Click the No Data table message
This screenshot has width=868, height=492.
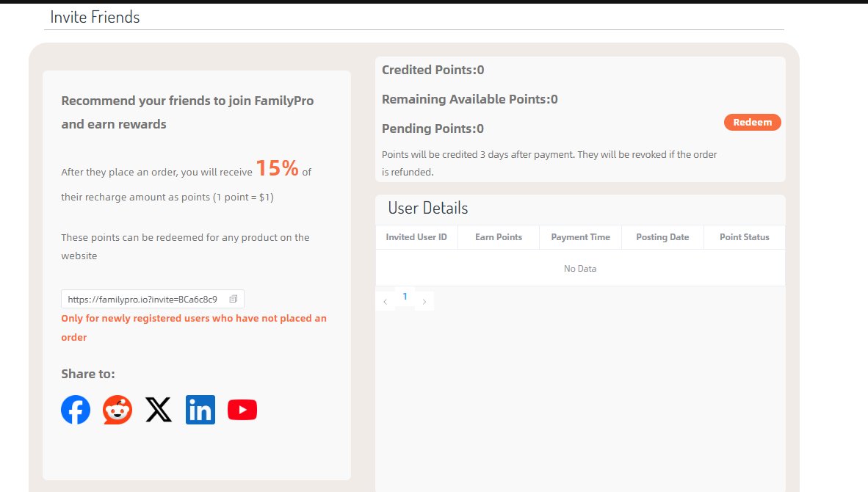580,269
